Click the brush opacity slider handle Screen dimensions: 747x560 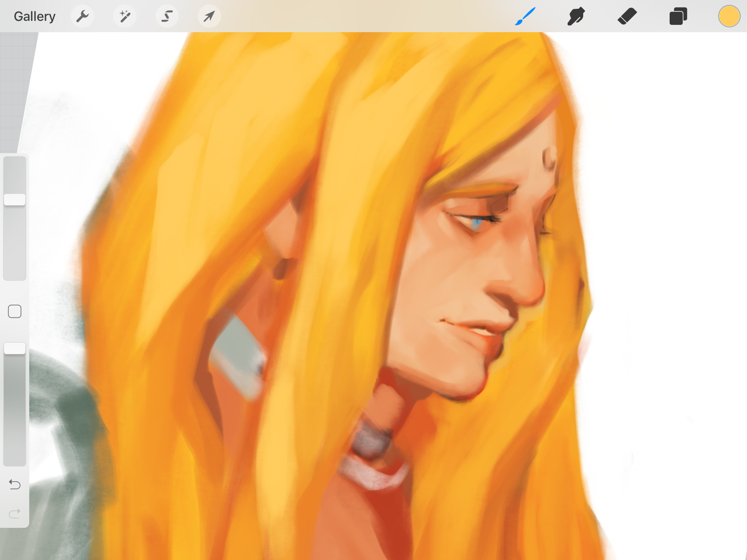click(x=14, y=348)
